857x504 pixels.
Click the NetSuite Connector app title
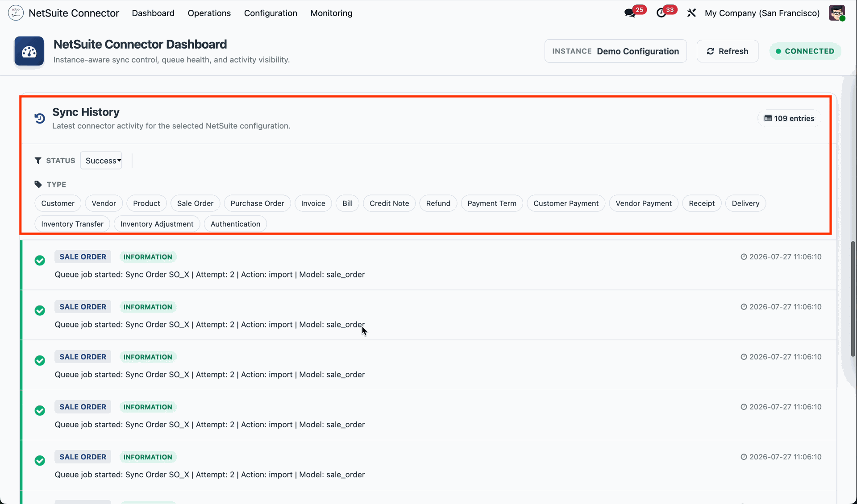click(74, 13)
